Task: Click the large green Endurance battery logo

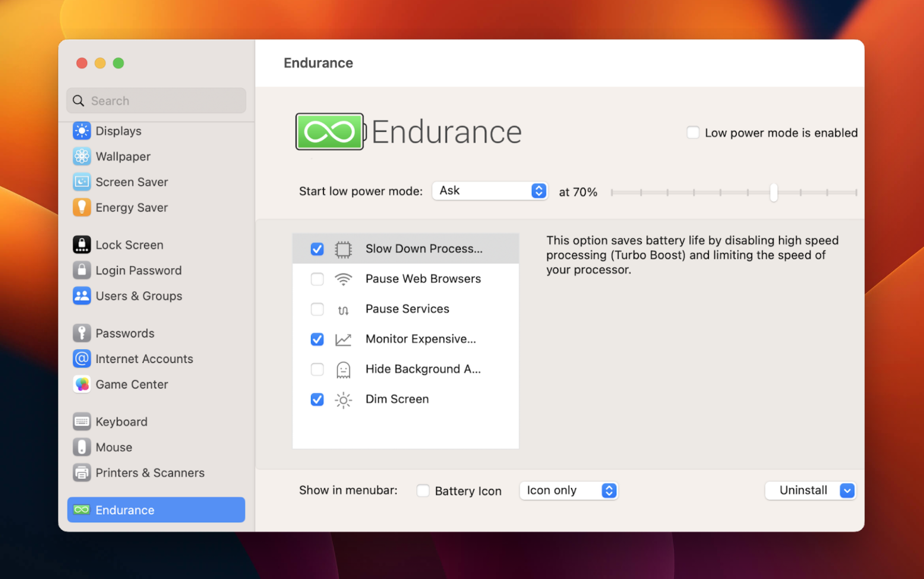Action: [x=331, y=131]
